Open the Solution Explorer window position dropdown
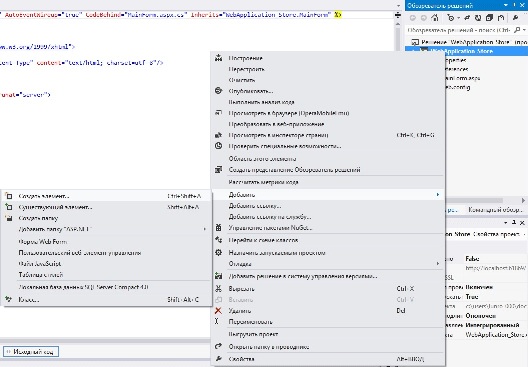528x367 pixels. click(505, 5)
